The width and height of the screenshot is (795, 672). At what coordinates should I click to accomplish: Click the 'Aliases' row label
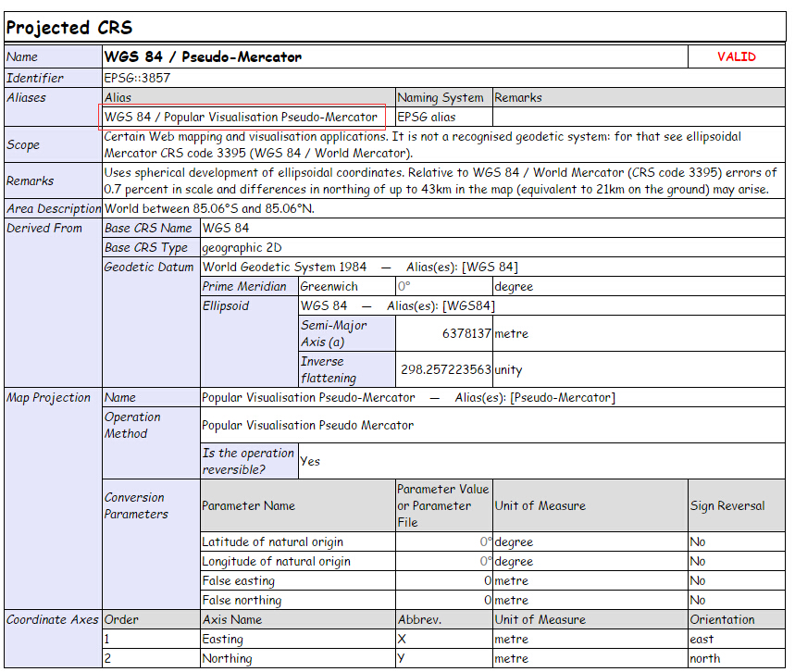[26, 97]
